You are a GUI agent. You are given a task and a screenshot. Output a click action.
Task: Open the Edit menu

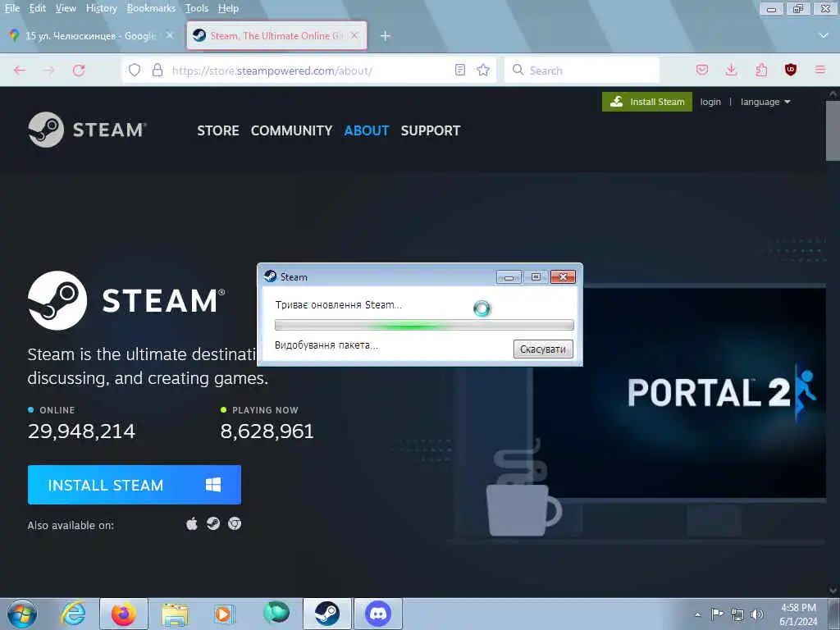point(37,8)
